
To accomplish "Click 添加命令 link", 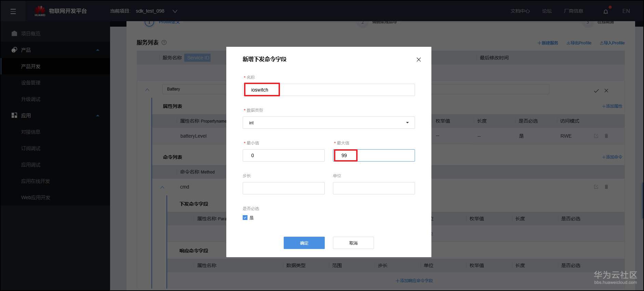I will (x=612, y=157).
